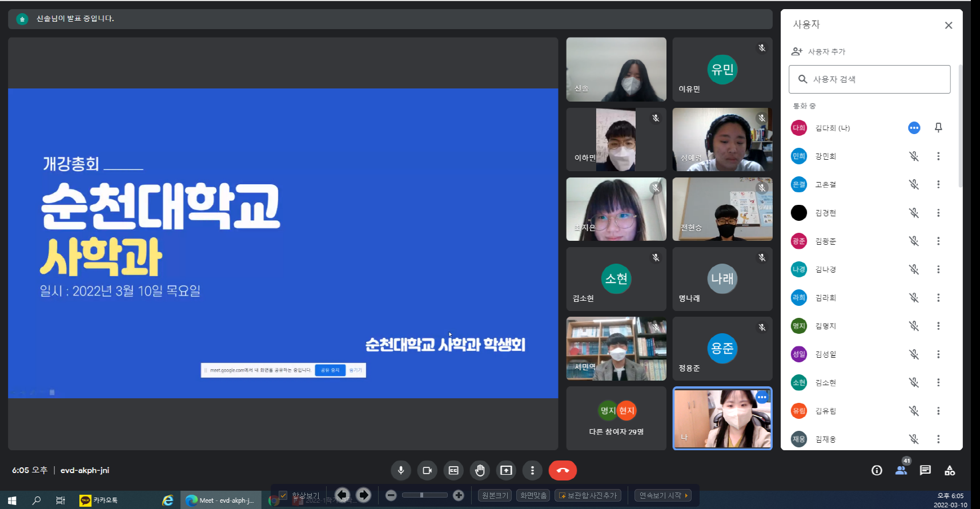Screen dimensions: 980x509
Task: Click 공유 중지 to stop sharing
Action: (330, 370)
